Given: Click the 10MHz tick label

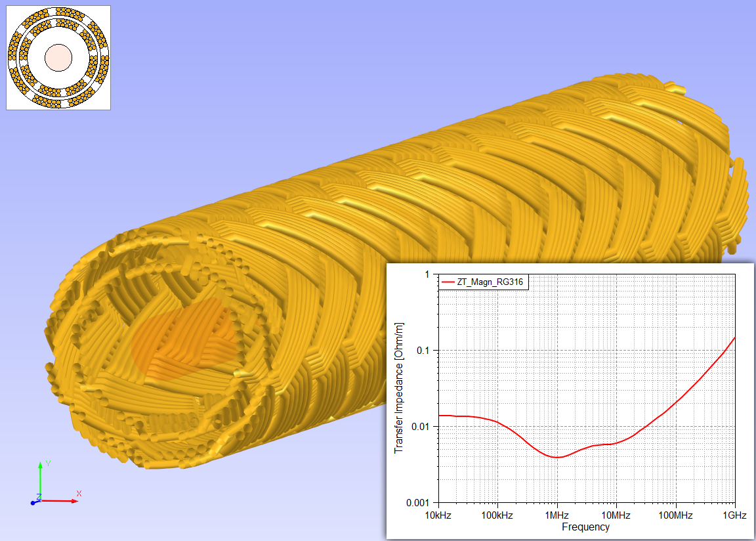Looking at the screenshot, I should [x=616, y=515].
